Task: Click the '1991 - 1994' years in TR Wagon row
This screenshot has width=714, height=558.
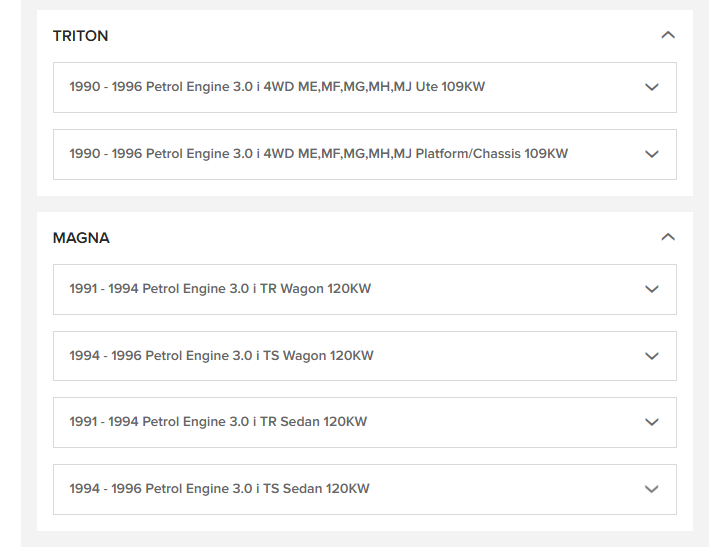Action: [x=103, y=289]
